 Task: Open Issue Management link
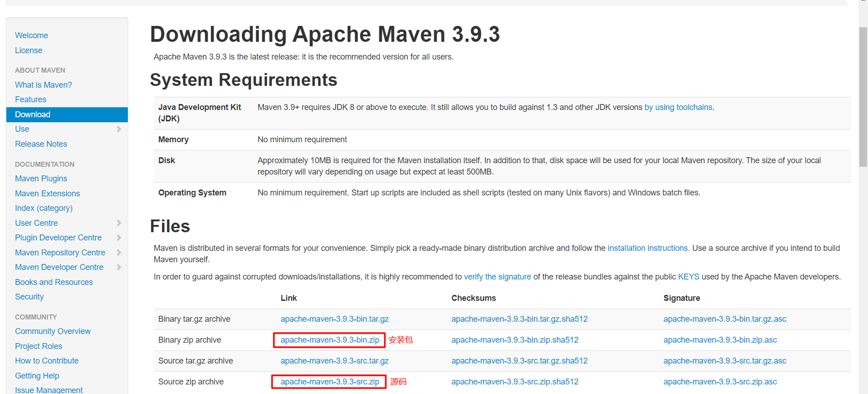(x=49, y=390)
